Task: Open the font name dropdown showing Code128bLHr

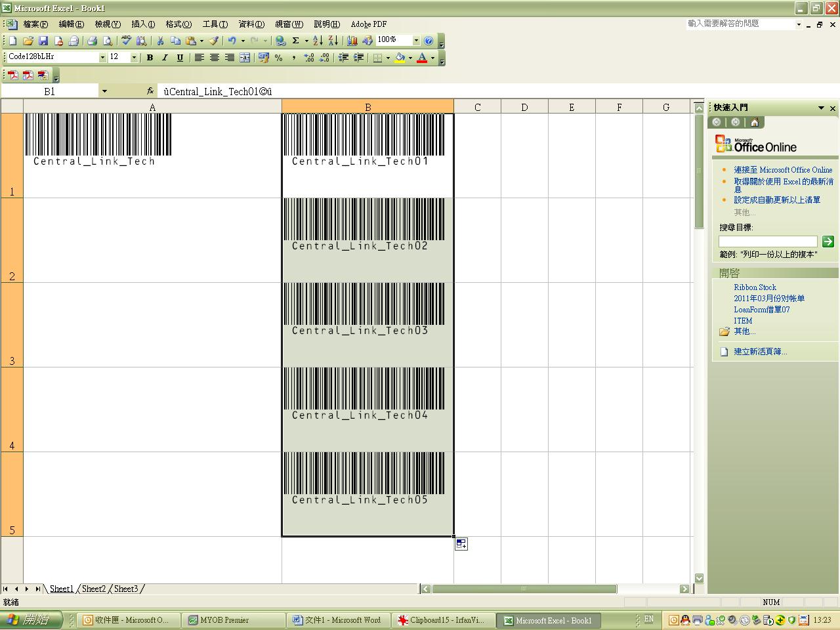Action: tap(102, 58)
